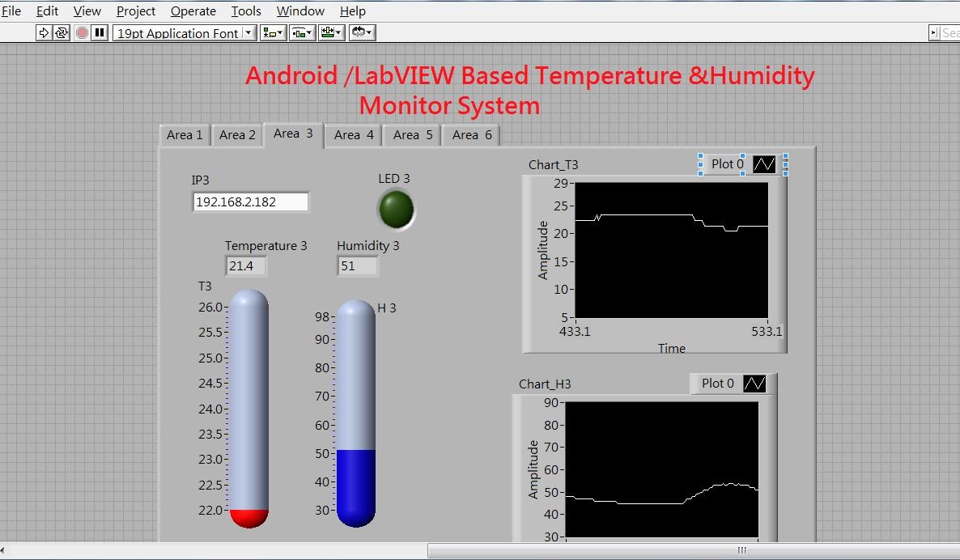Click the Temperature 3 value 21.4

pos(245,265)
